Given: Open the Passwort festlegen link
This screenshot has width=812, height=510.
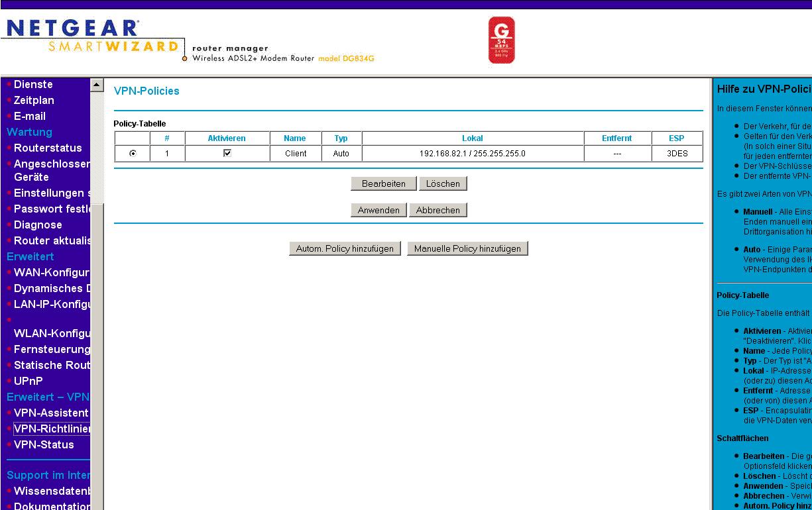Looking at the screenshot, I should point(52,209).
